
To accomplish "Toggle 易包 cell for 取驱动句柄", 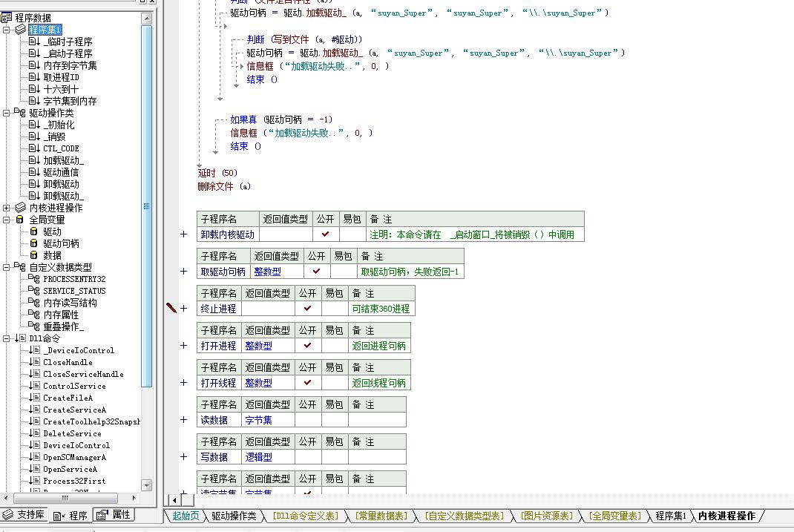I will (344, 272).
